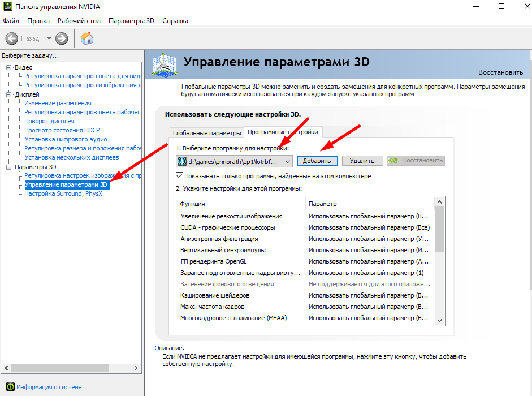The height and width of the screenshot is (396, 532).
Task: Open the program selection dropdown
Action: (234, 161)
